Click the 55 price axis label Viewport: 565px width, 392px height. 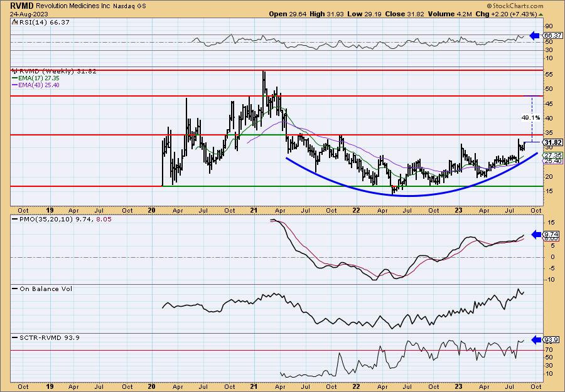click(x=549, y=74)
